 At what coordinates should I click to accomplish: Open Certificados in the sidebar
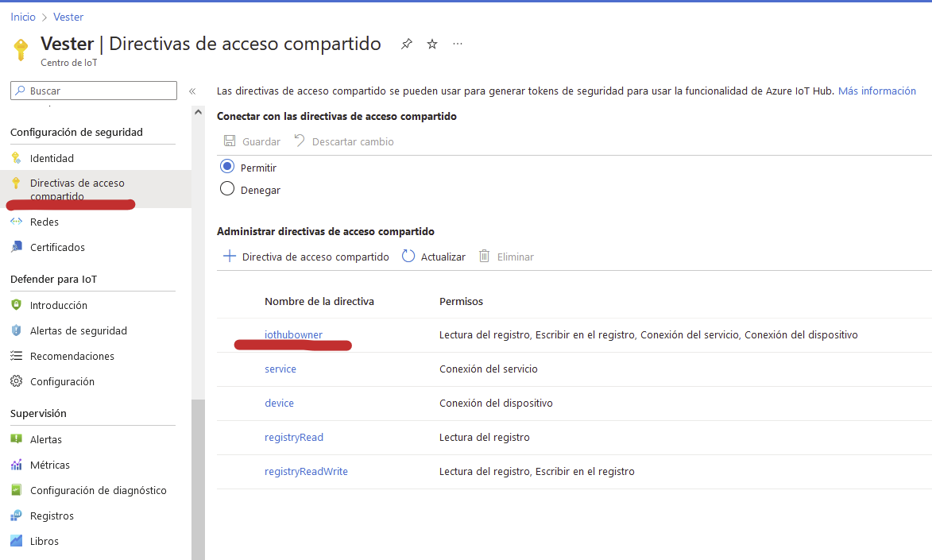(x=58, y=247)
